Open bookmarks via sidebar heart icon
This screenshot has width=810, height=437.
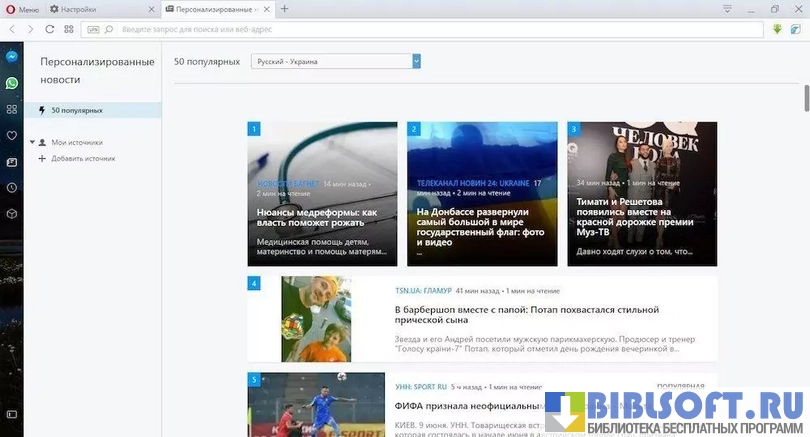click(x=11, y=135)
